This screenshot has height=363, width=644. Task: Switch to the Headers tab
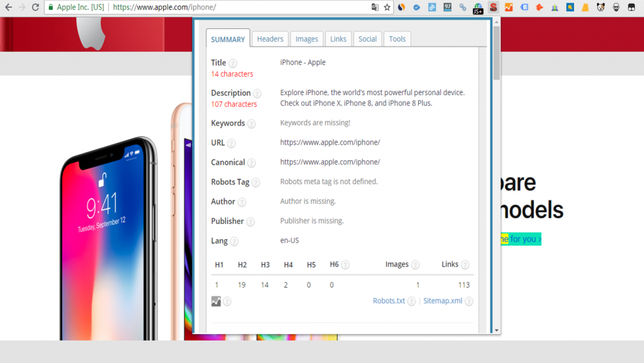coord(270,39)
